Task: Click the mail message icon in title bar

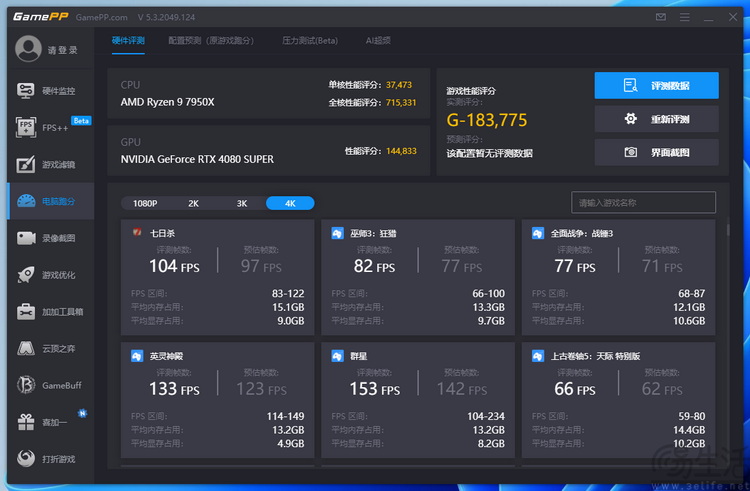Action: point(661,17)
